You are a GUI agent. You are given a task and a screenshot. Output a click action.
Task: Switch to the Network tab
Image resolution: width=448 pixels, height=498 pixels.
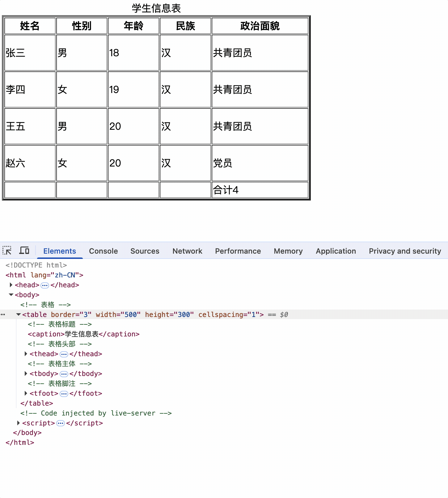188,251
